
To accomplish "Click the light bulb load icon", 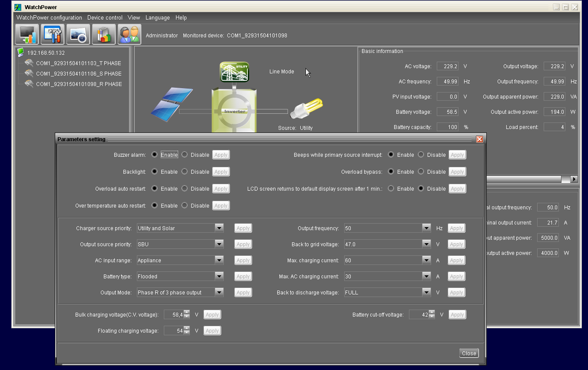I will tap(306, 109).
